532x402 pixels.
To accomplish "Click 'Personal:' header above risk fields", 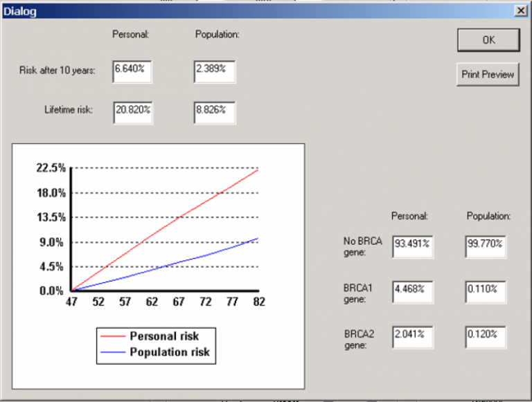I will coord(131,35).
